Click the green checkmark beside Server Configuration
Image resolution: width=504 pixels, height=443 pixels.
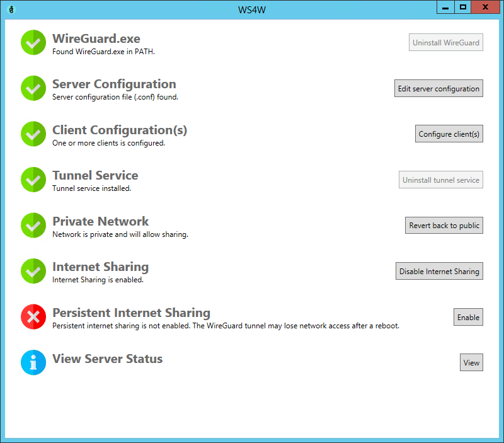33,88
